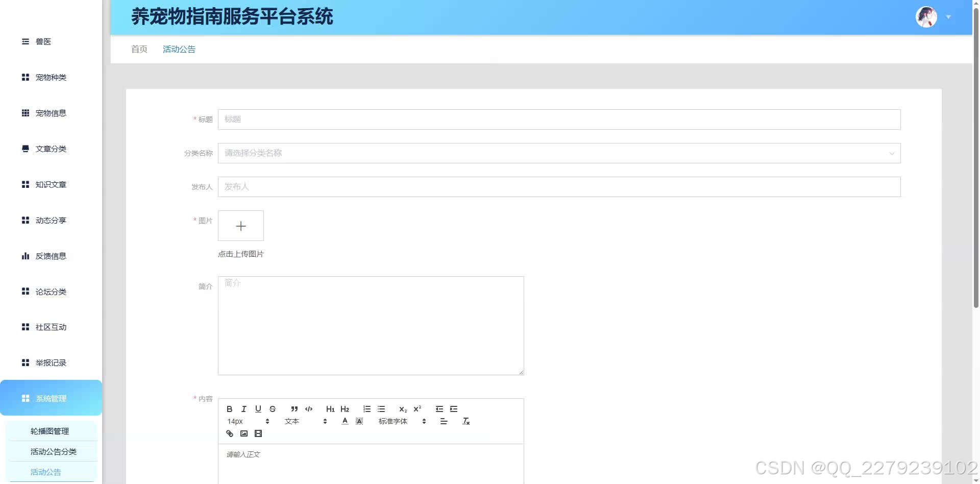Insert a video with the film icon
Image resolution: width=980 pixels, height=484 pixels.
click(x=258, y=433)
